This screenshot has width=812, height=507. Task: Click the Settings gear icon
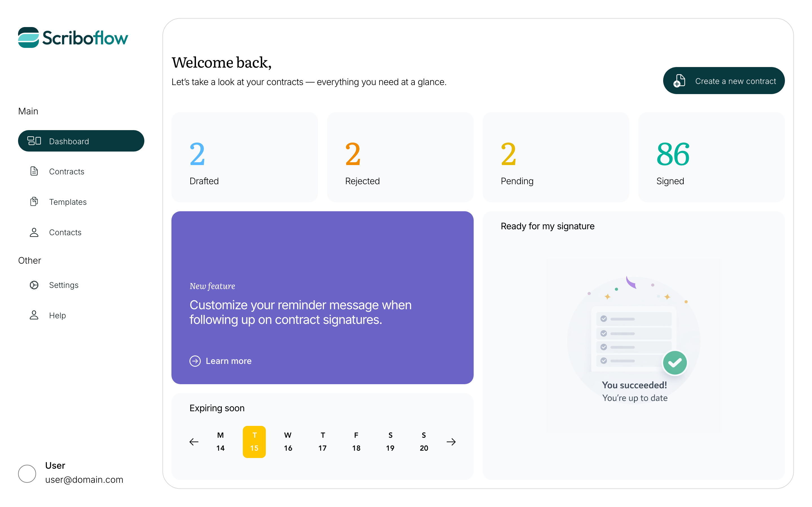(x=34, y=285)
